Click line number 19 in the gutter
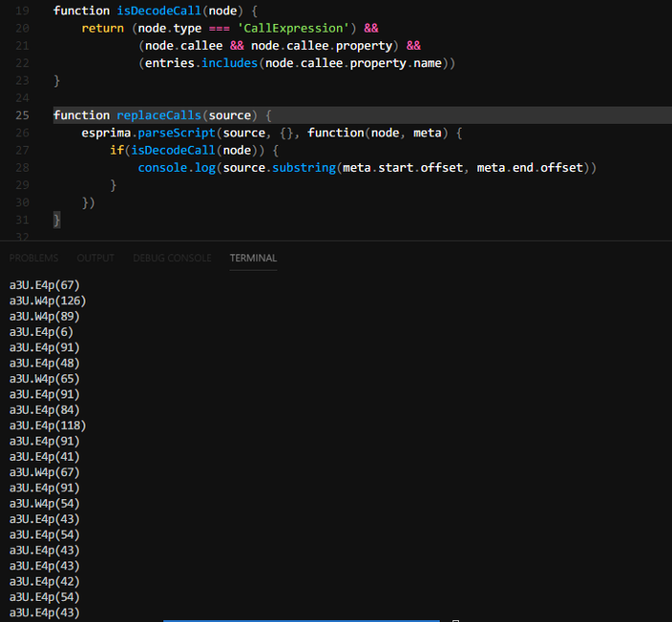The width and height of the screenshot is (672, 622). pyautogui.click(x=22, y=11)
